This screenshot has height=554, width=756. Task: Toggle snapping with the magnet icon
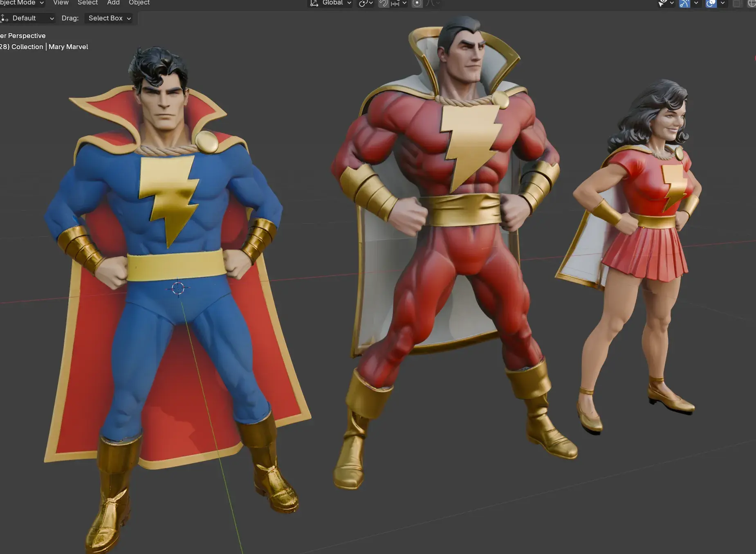tap(384, 3)
